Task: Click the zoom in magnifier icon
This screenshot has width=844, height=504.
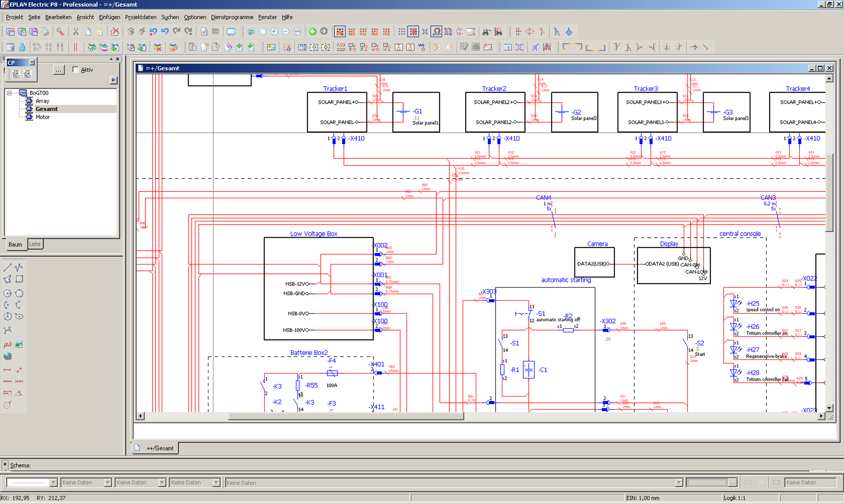Action: click(274, 32)
